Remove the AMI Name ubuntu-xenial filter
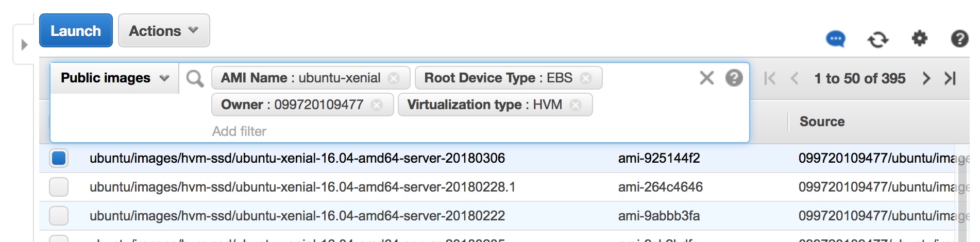This screenshot has width=980, height=242. tap(394, 78)
